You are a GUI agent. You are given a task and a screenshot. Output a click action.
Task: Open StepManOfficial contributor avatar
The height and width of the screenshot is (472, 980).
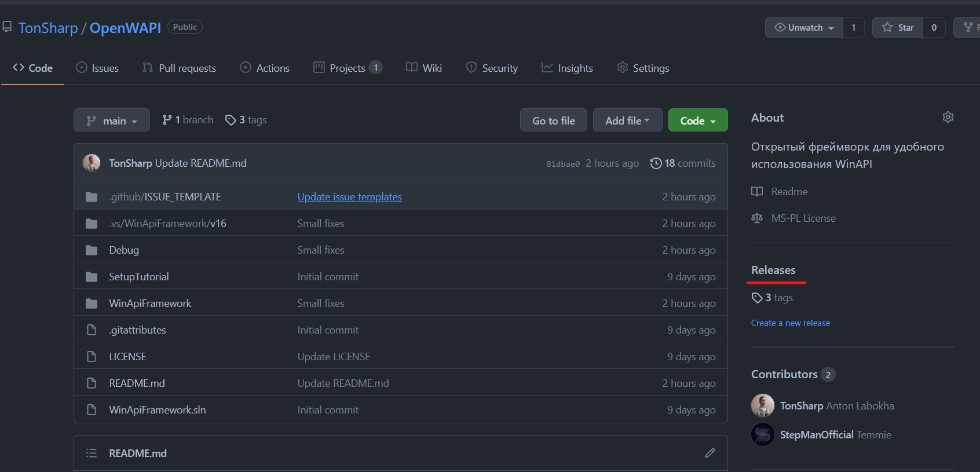763,434
